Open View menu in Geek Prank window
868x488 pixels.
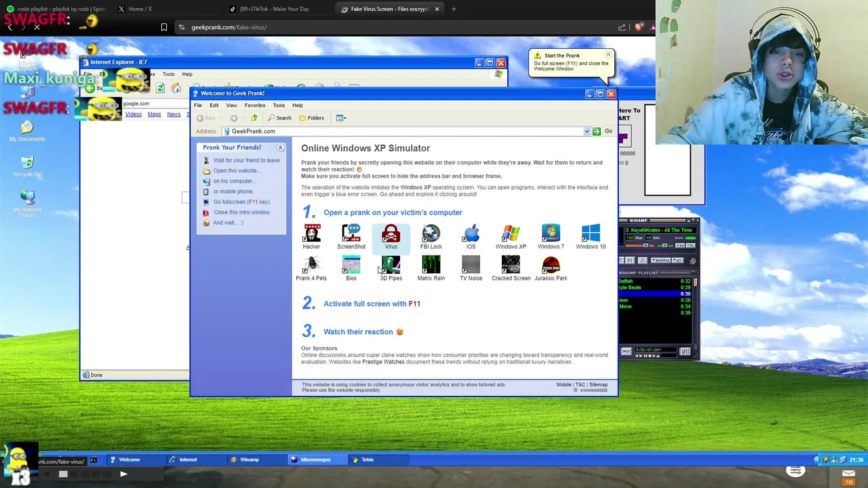click(231, 105)
